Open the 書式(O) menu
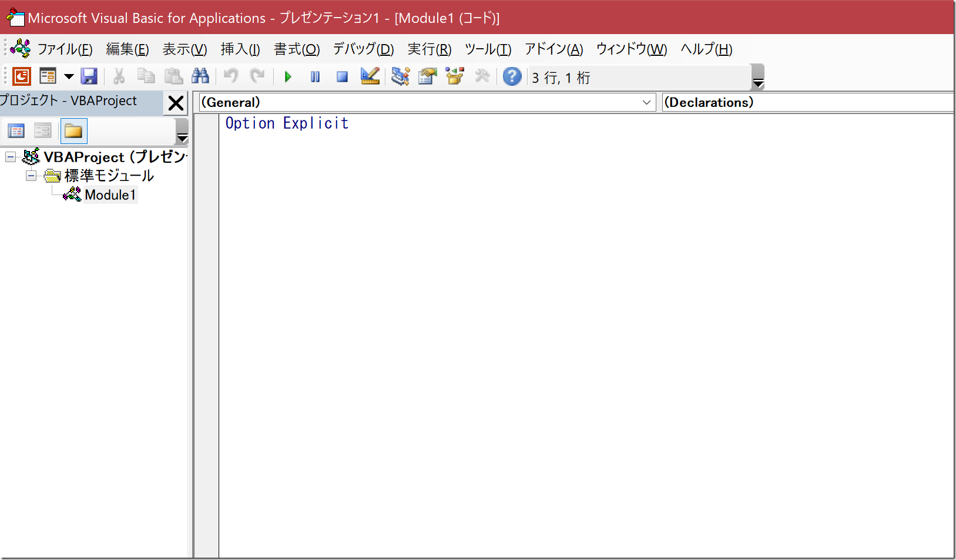 pyautogui.click(x=297, y=49)
